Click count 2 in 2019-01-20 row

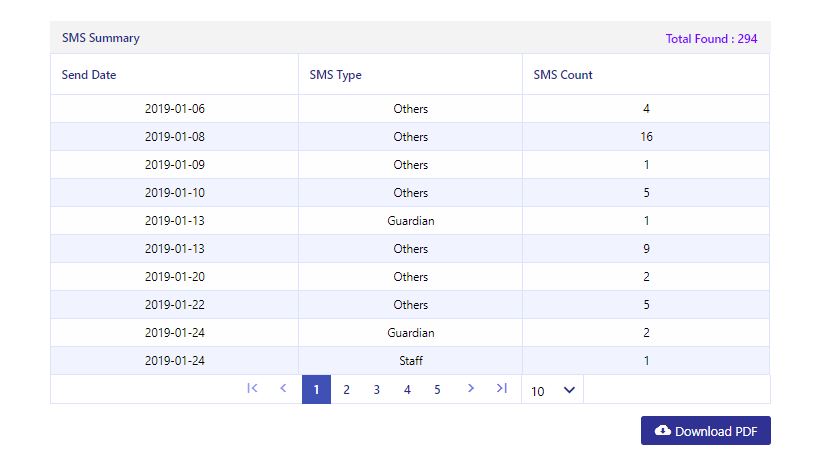point(646,277)
